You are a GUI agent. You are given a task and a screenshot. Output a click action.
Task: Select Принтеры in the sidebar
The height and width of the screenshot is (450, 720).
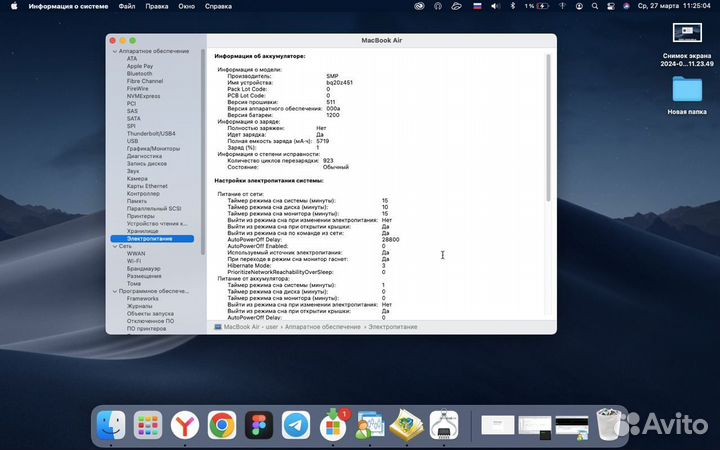point(141,216)
